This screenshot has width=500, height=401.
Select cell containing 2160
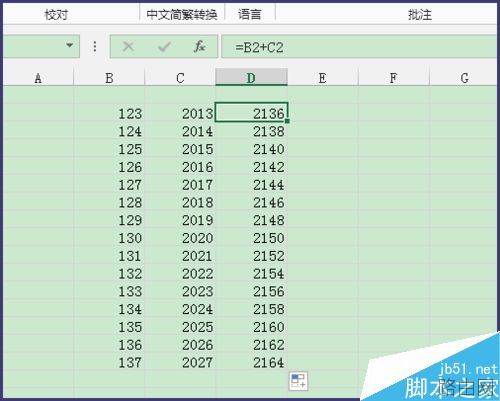point(251,327)
